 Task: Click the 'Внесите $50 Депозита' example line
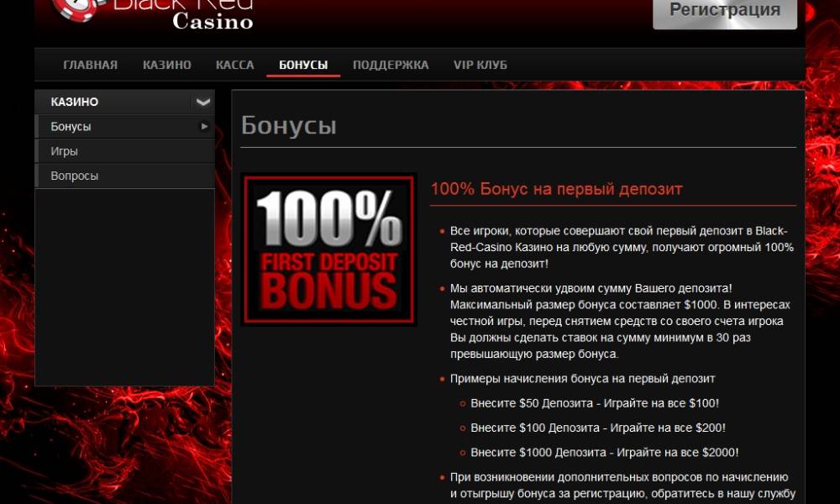point(595,403)
